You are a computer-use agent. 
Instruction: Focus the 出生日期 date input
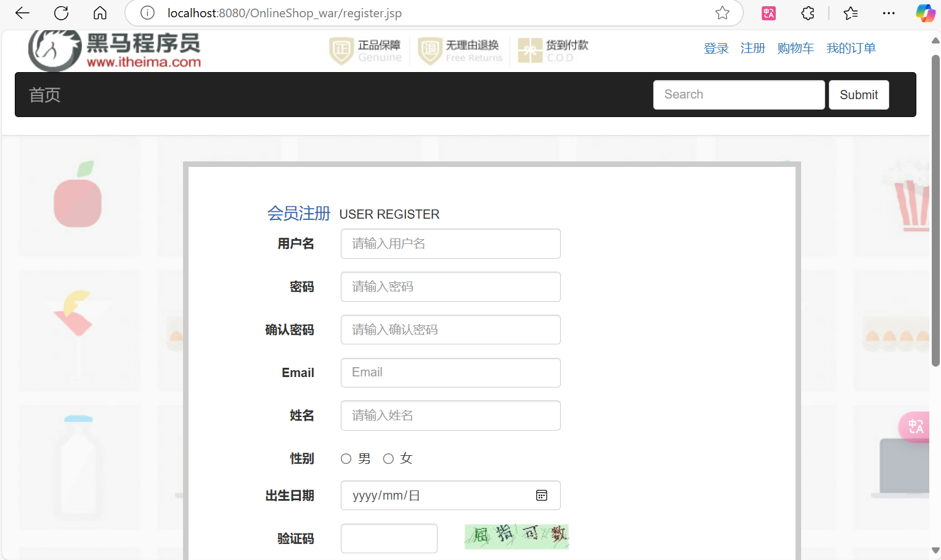(450, 495)
